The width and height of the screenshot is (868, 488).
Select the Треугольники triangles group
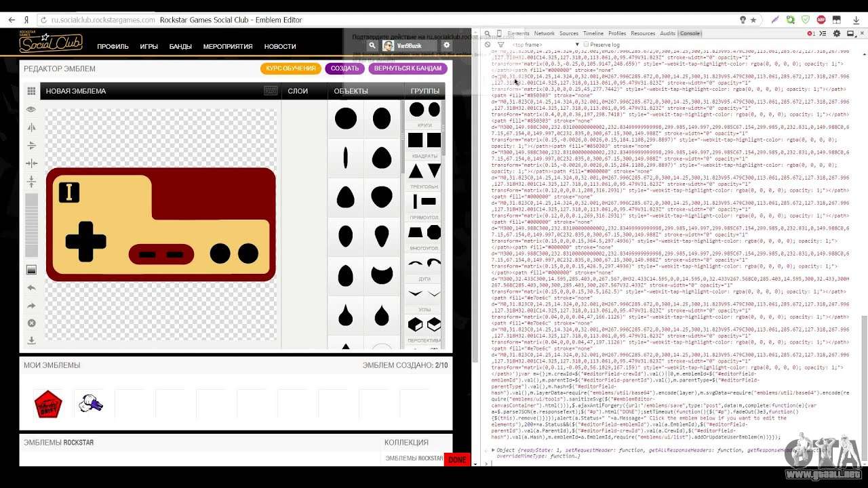coord(425,176)
